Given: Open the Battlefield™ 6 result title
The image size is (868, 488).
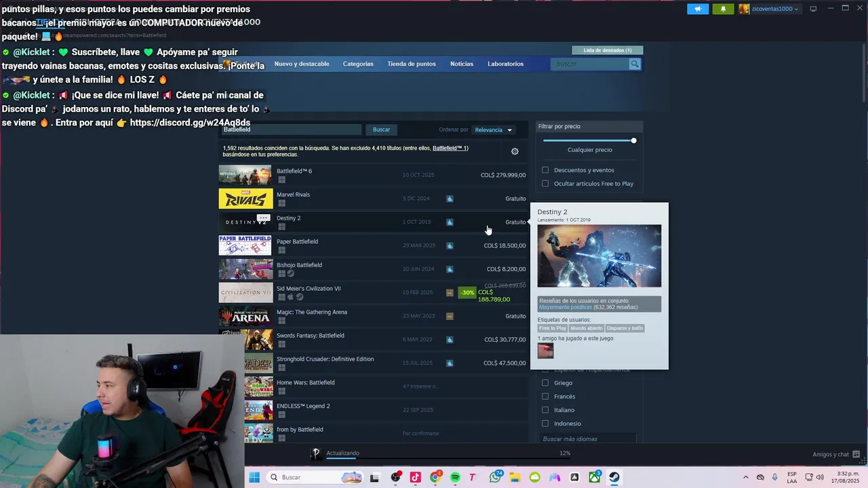Looking at the screenshot, I should coord(294,171).
